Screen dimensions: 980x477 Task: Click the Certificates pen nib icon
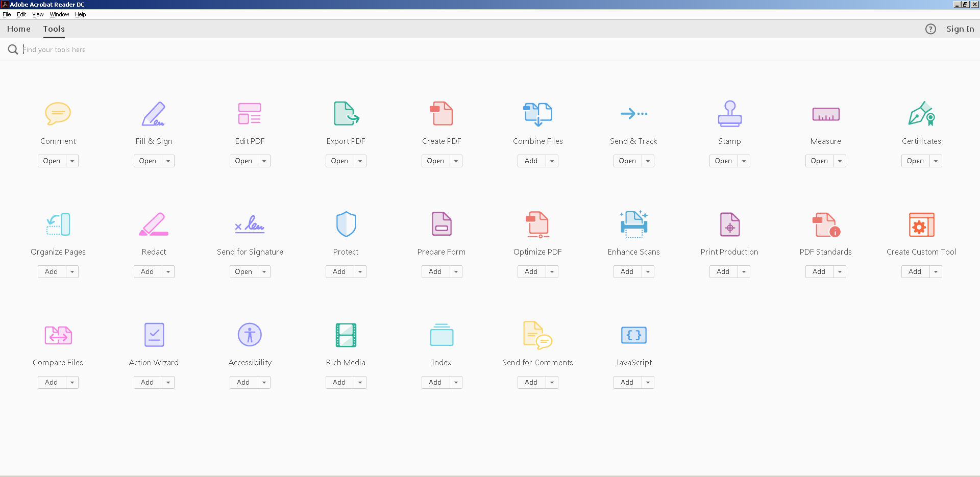click(x=921, y=113)
